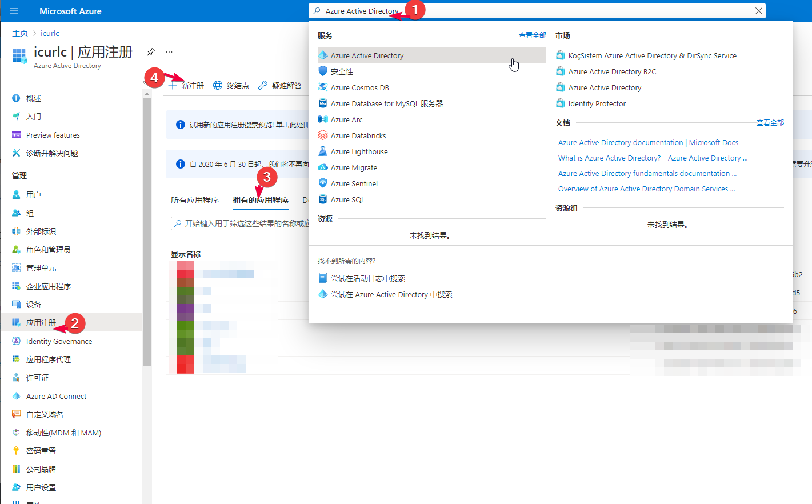This screenshot has height=504, width=812.
Task: Select Azure Active Directory service result
Action: [431, 55]
